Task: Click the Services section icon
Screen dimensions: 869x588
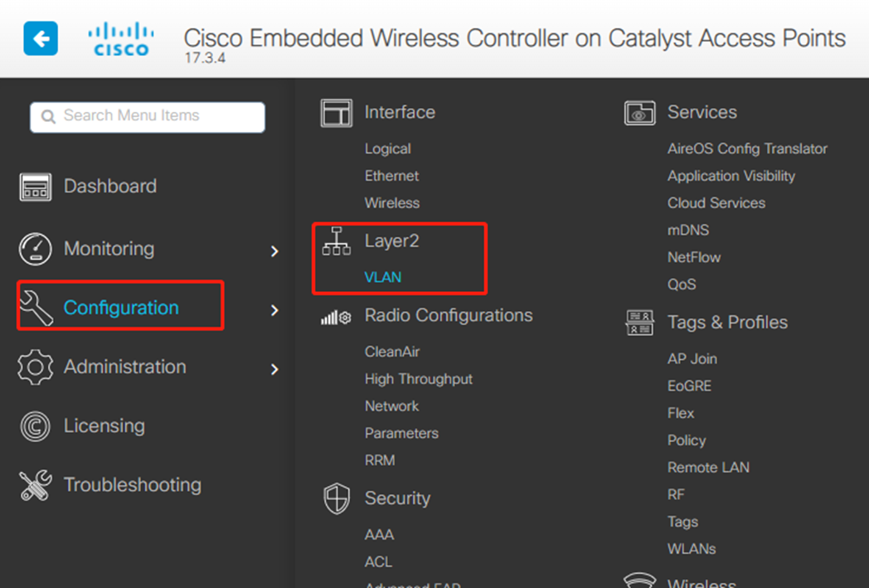Action: (x=639, y=113)
